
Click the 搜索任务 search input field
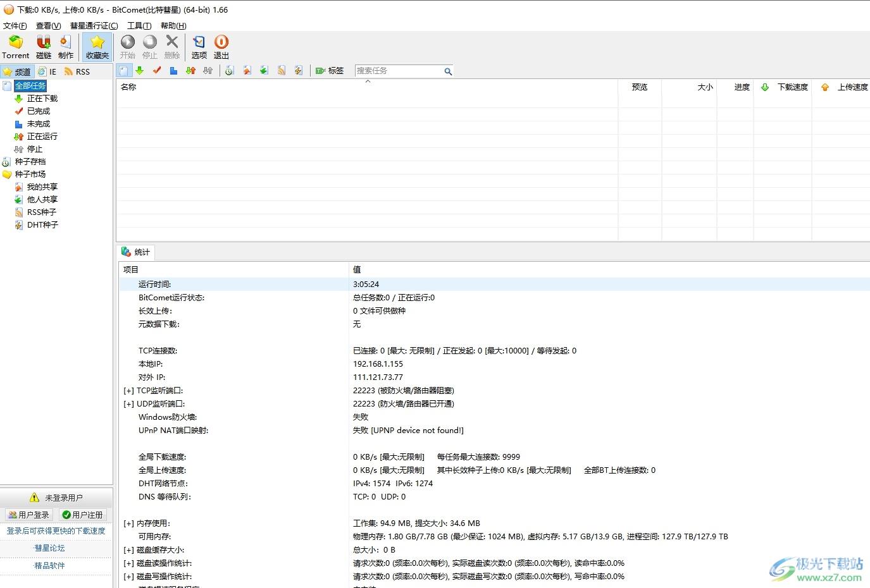(x=399, y=71)
